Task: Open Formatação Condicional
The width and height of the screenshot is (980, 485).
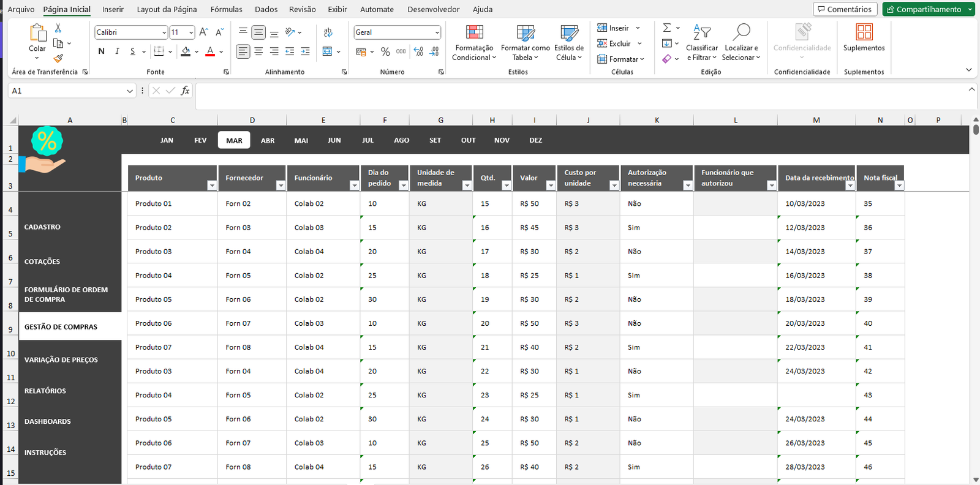Action: [x=473, y=43]
